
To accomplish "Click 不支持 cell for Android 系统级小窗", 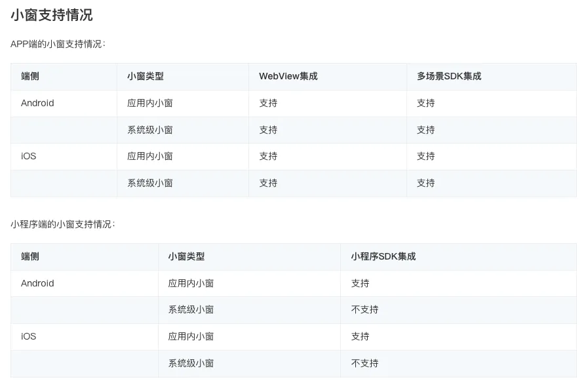I will point(364,309).
